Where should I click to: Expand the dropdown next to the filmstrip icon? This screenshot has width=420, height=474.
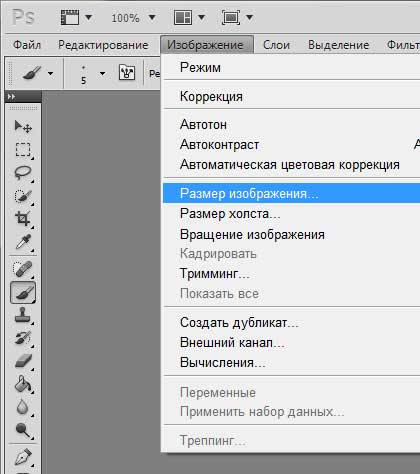coord(89,17)
